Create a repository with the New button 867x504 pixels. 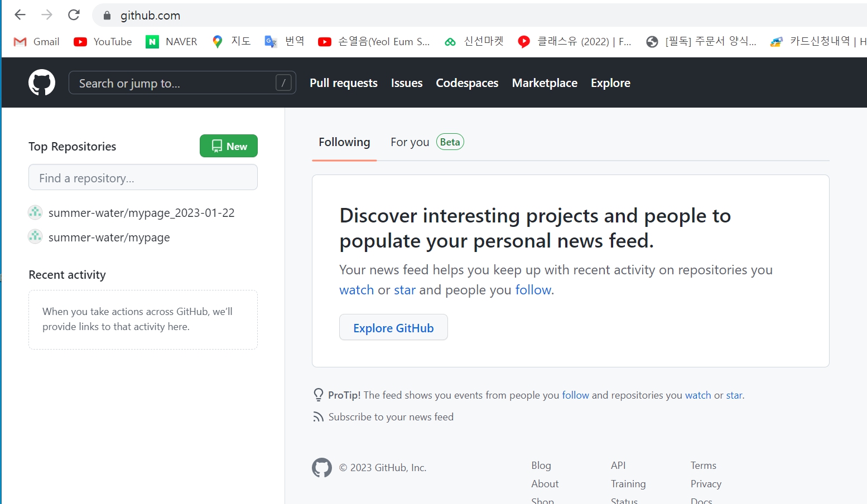click(x=229, y=146)
